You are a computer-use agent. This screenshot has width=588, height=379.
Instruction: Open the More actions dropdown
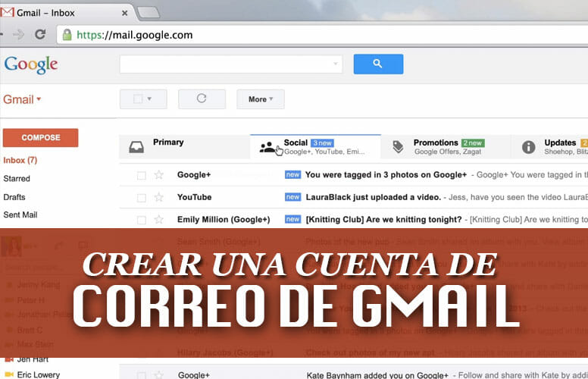261,99
